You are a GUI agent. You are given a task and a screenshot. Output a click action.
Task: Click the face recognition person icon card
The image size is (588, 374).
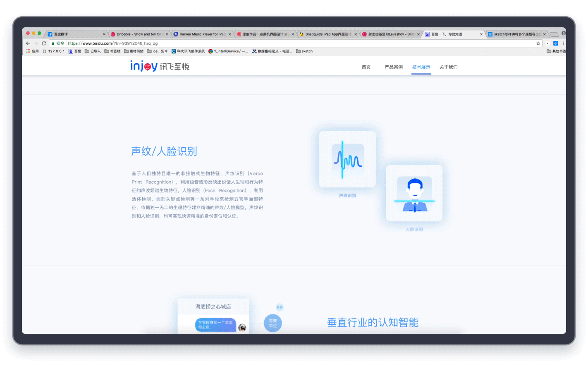click(414, 193)
